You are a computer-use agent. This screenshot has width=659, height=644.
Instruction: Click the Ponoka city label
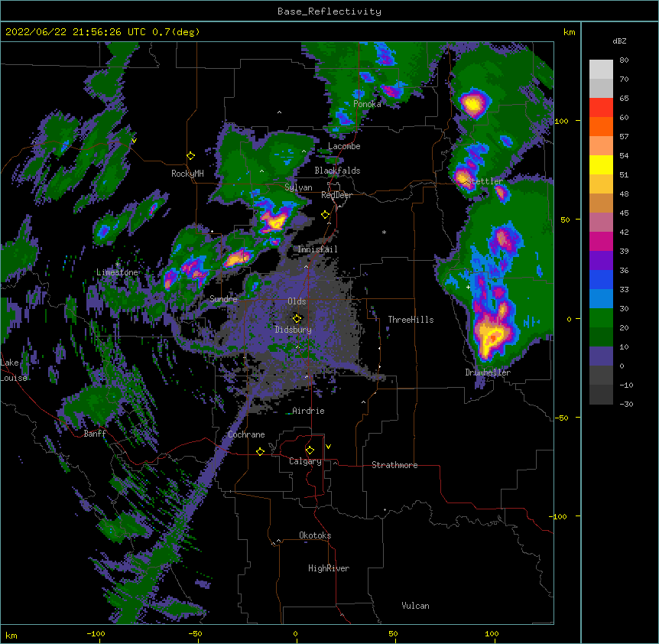tap(367, 104)
